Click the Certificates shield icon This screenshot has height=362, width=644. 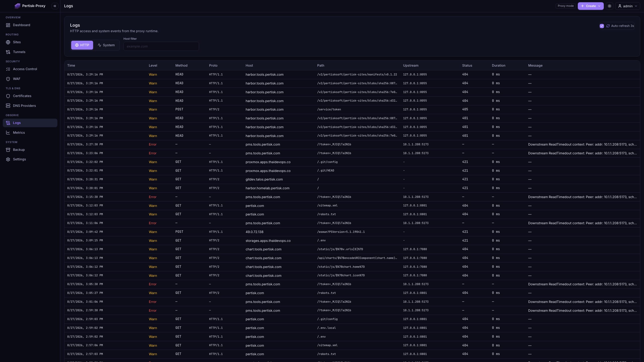point(8,96)
